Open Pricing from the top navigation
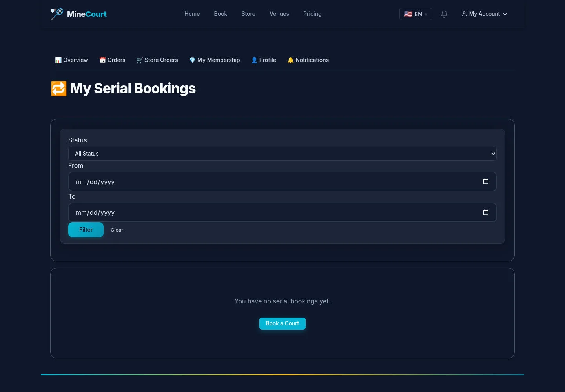This screenshot has height=392, width=565. (x=312, y=14)
